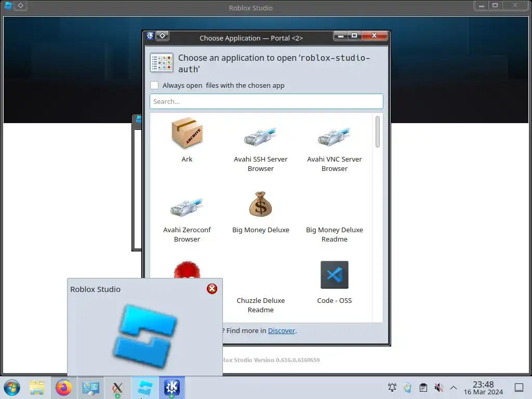Toggle Portal dialog on all desktops pin
This screenshot has width=532, height=399.
(163, 36)
